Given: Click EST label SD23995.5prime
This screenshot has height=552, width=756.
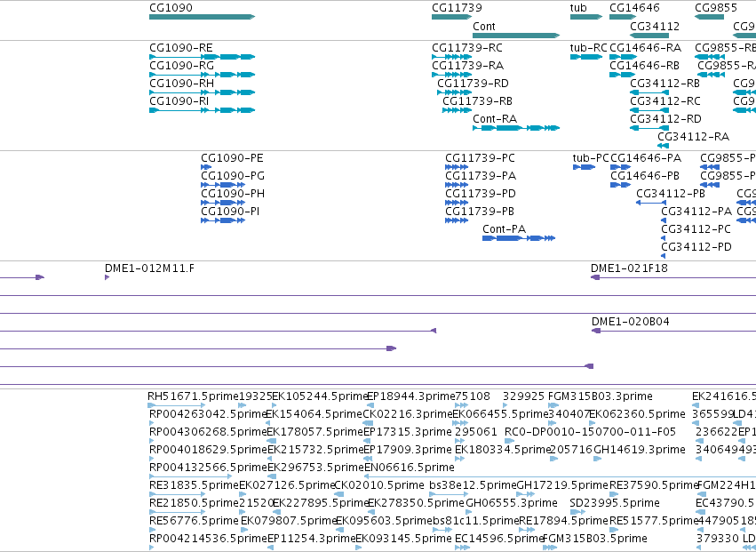Looking at the screenshot, I should [615, 503].
